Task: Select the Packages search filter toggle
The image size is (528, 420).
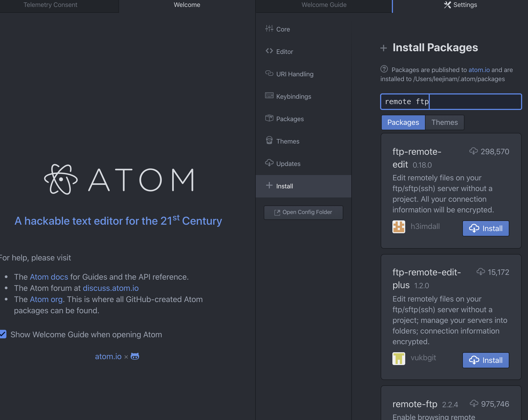Action: (x=403, y=122)
